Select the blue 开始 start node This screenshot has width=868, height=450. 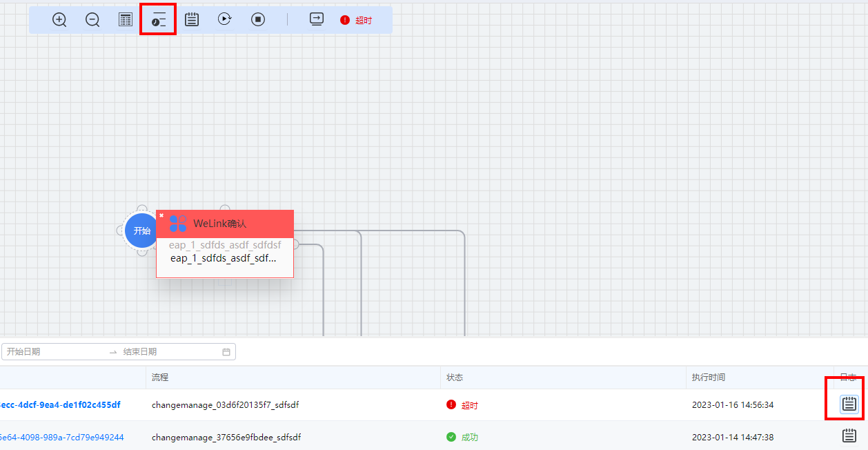click(x=141, y=231)
